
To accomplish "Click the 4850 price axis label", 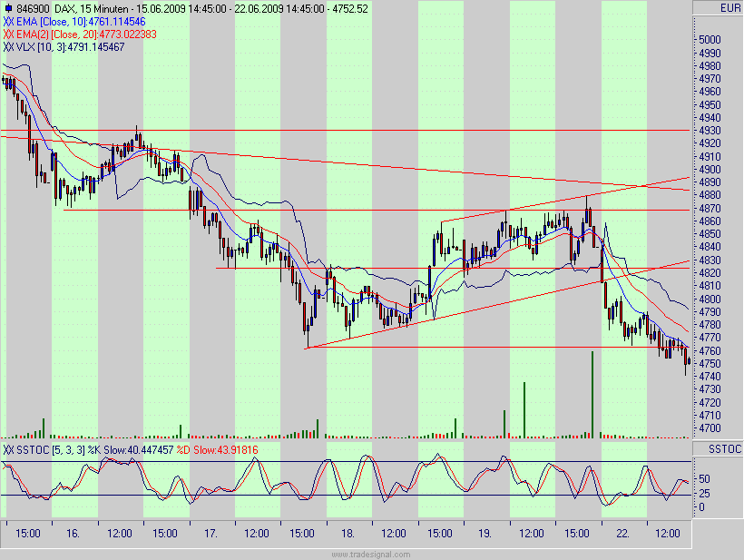I will (x=710, y=234).
